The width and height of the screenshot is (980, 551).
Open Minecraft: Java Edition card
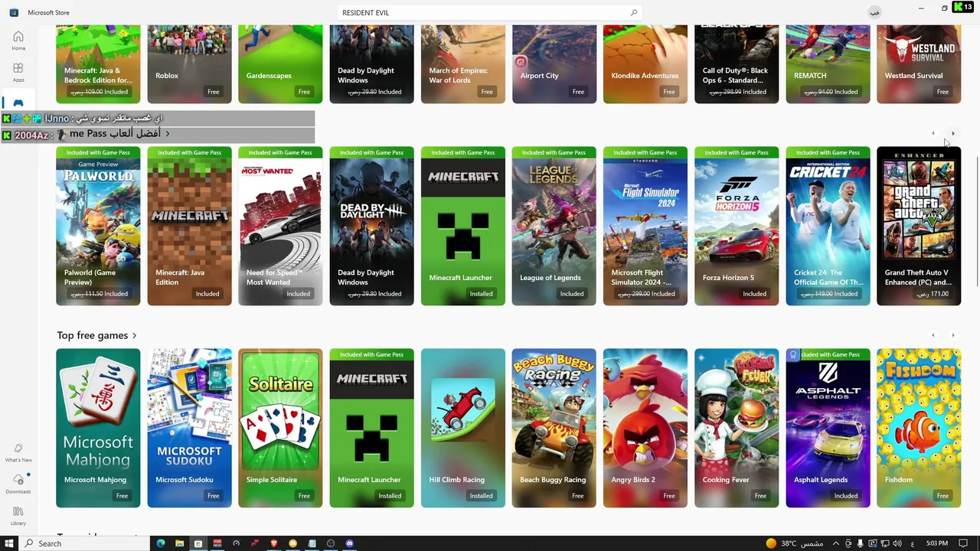189,226
